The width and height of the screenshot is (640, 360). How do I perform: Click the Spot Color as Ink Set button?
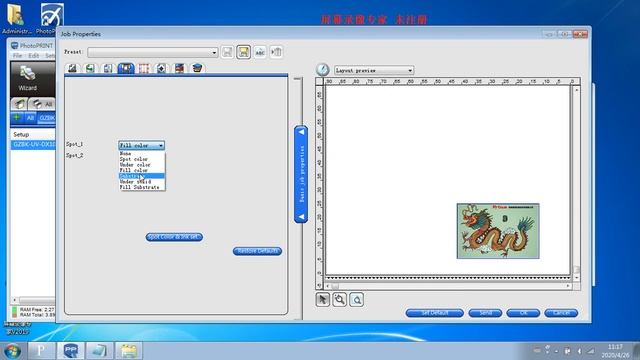(174, 237)
